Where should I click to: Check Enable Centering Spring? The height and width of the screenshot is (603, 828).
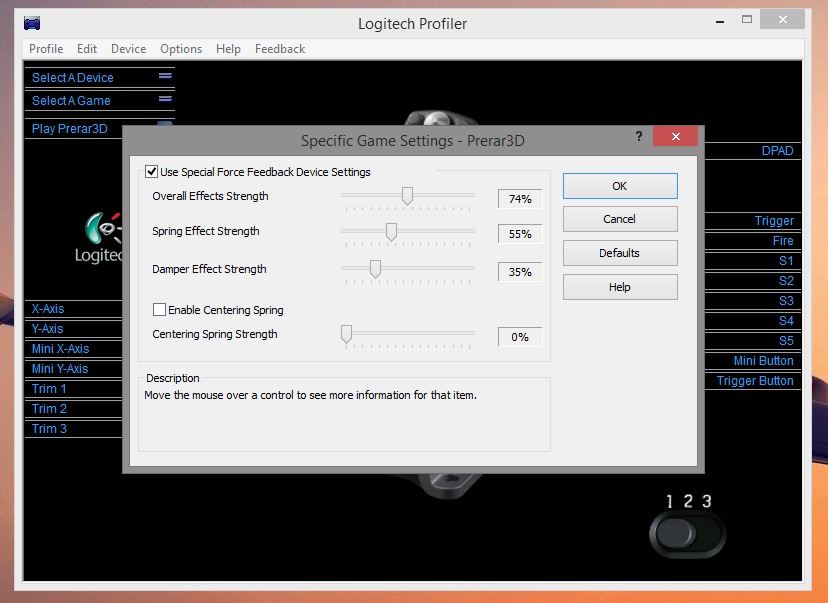click(159, 309)
